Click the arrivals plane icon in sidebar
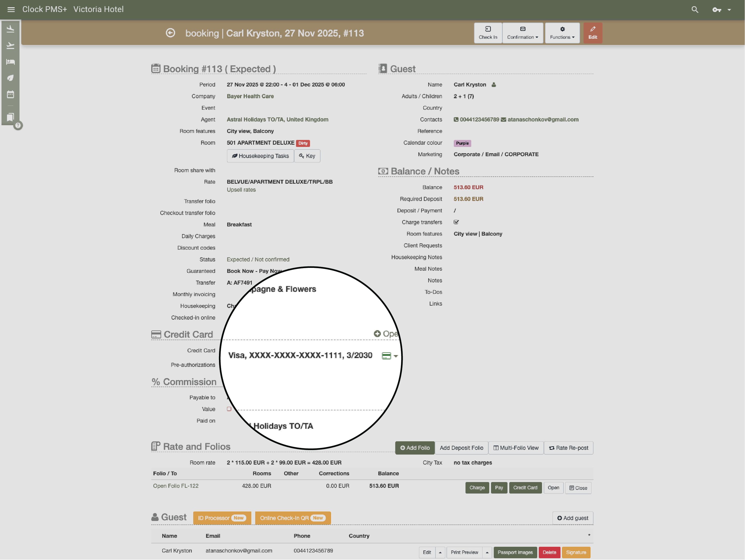 tap(10, 29)
